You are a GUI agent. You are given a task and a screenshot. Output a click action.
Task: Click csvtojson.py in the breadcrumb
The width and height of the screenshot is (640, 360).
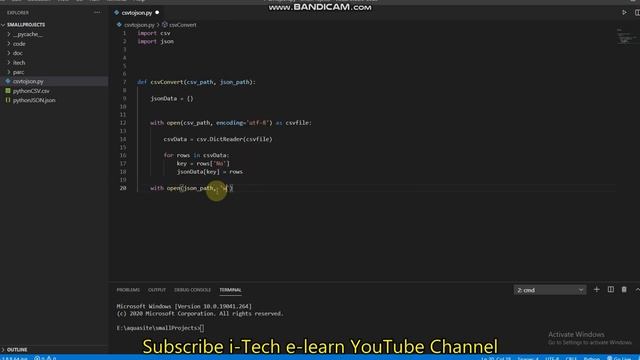click(139, 25)
